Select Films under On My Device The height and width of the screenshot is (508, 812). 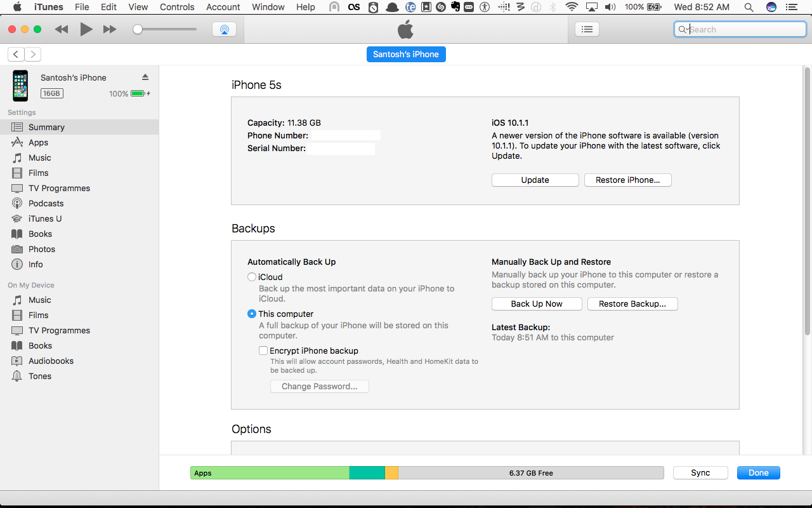(x=79, y=315)
